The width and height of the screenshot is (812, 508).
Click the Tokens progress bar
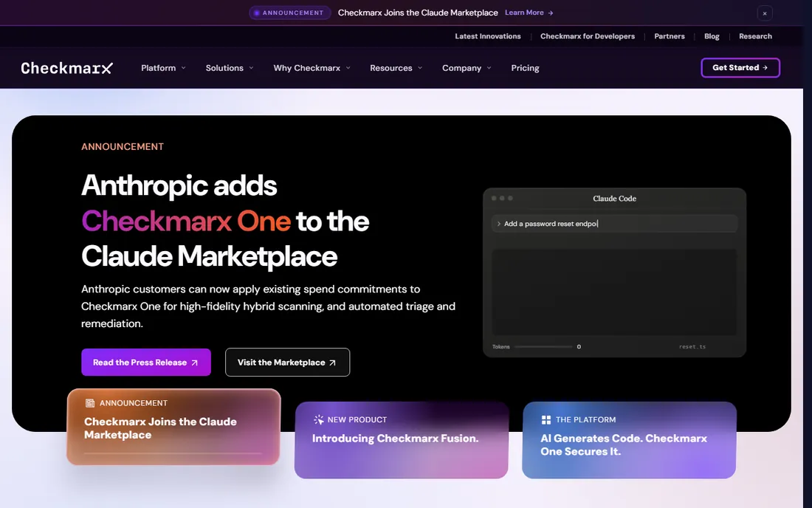pyautogui.click(x=543, y=346)
